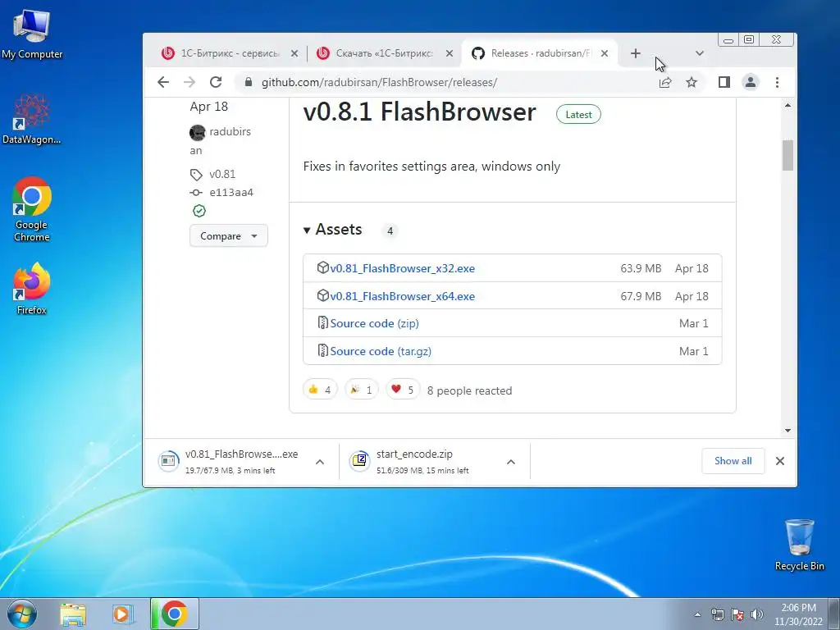840x630 pixels.
Task: Show hidden system tray icons
Action: pos(697,614)
